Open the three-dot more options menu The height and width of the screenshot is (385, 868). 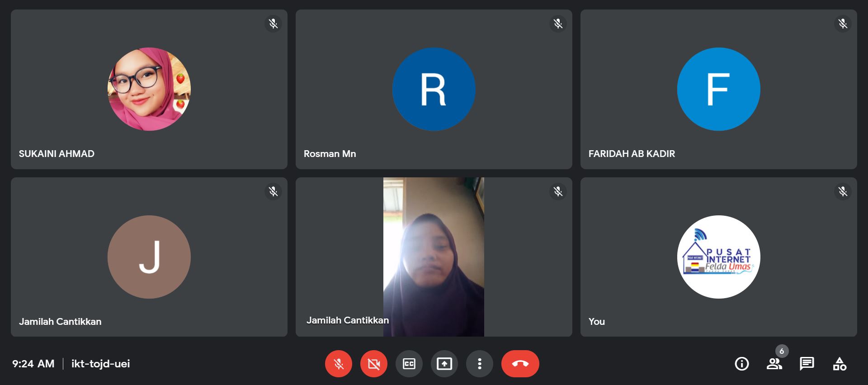click(479, 364)
